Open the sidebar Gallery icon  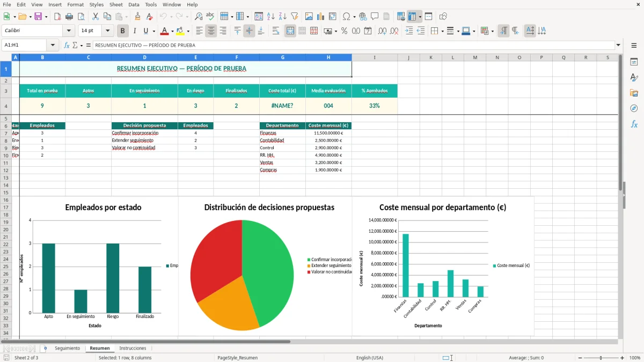[634, 93]
